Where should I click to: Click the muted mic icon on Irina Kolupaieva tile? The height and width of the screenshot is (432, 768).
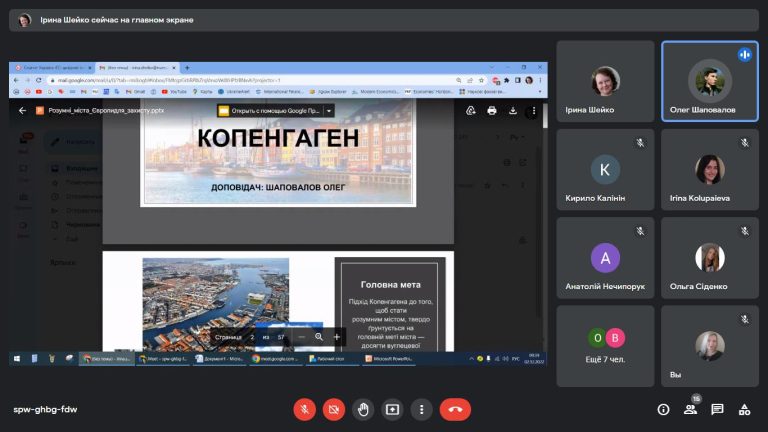click(x=744, y=143)
